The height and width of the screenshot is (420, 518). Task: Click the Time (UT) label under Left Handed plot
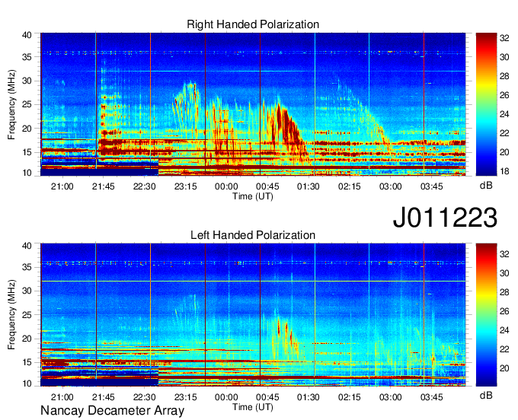click(253, 407)
